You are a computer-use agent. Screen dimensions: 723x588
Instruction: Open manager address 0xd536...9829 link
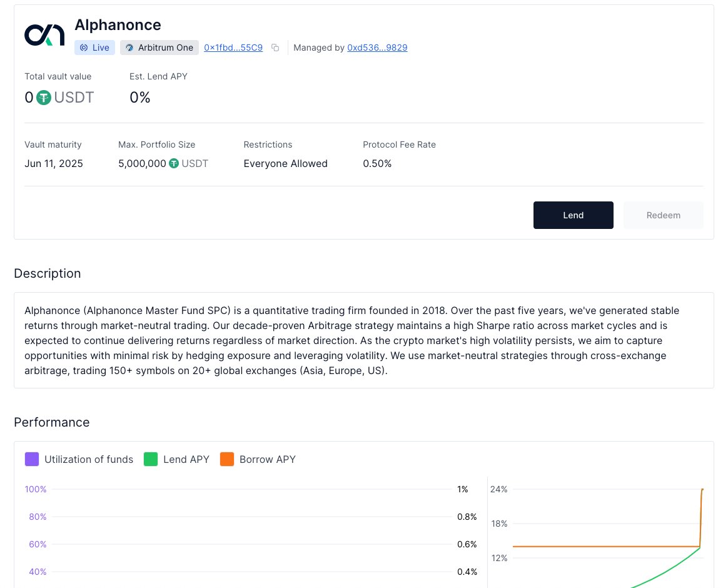pyautogui.click(x=377, y=48)
